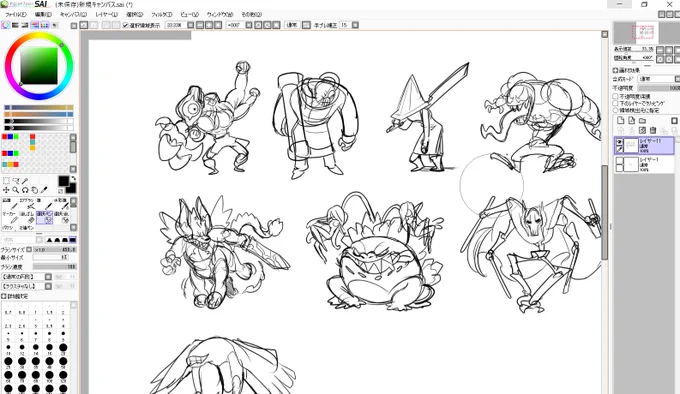Hide layer レイヤー11 with its eye icon
Image resolution: width=680 pixels, height=394 pixels.
point(619,142)
